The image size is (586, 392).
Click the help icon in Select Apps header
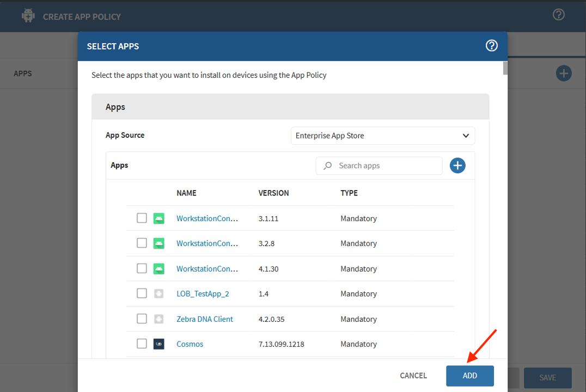[x=491, y=46]
